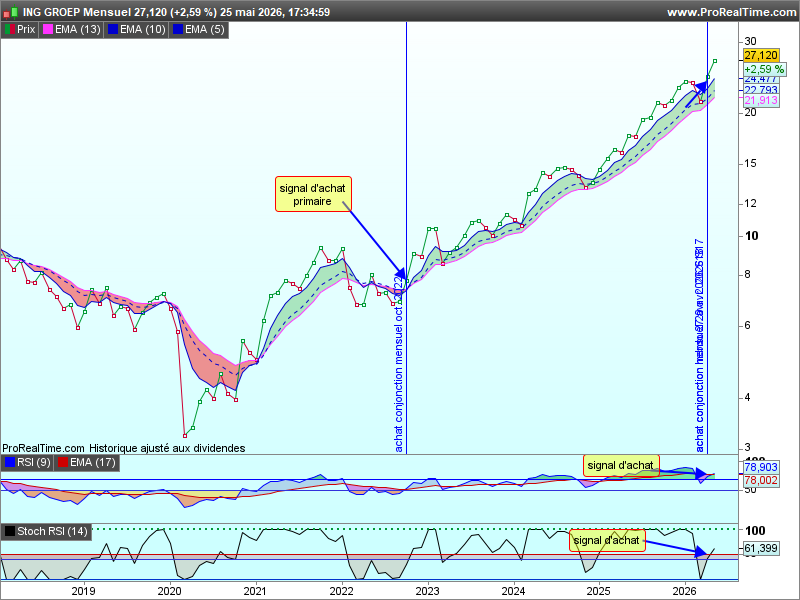The height and width of the screenshot is (600, 800).
Task: Click the 78,903 RSI value label
Action: pyautogui.click(x=761, y=467)
